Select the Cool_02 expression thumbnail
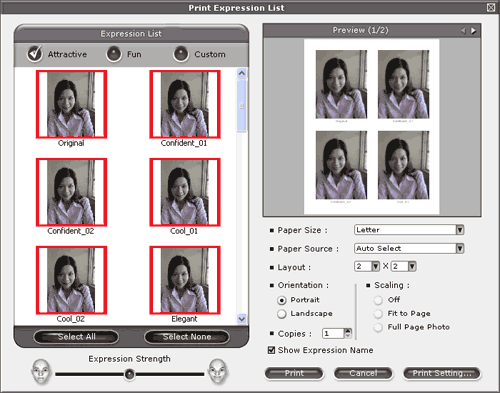Screen dimensions: 500x393 click(71, 280)
